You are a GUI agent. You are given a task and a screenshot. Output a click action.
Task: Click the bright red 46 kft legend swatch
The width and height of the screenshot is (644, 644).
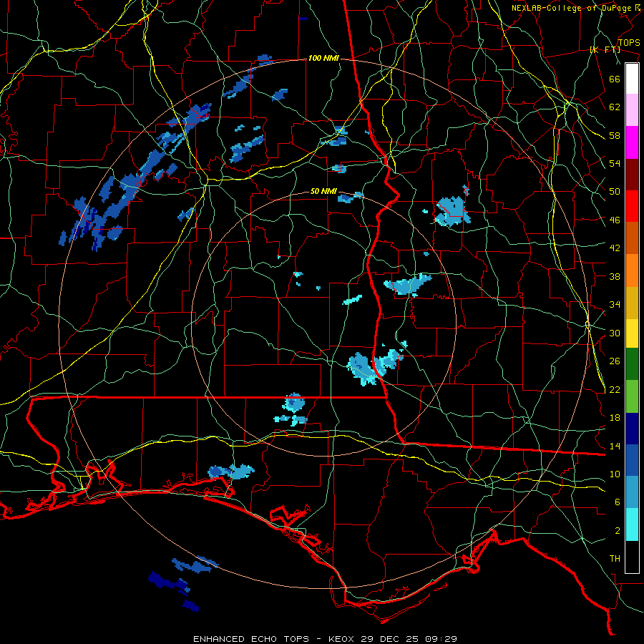[632, 206]
